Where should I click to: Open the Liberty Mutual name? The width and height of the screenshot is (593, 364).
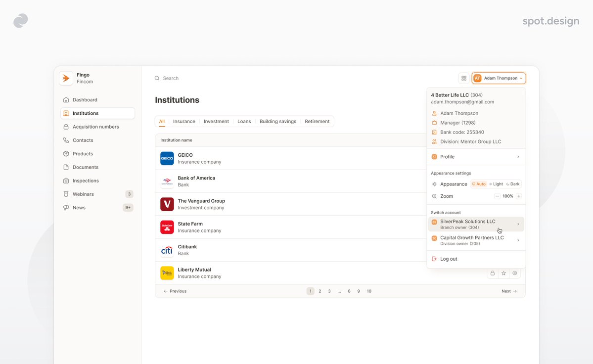pos(194,270)
